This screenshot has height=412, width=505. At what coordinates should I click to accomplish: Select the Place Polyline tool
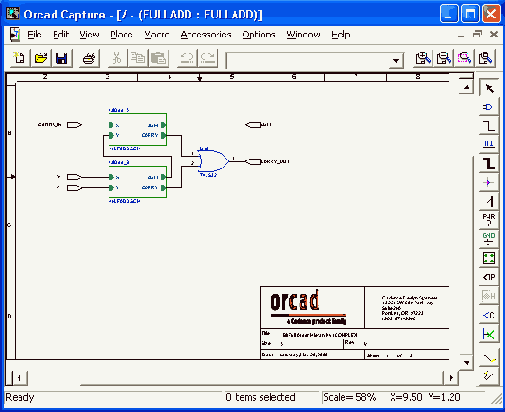(489, 376)
